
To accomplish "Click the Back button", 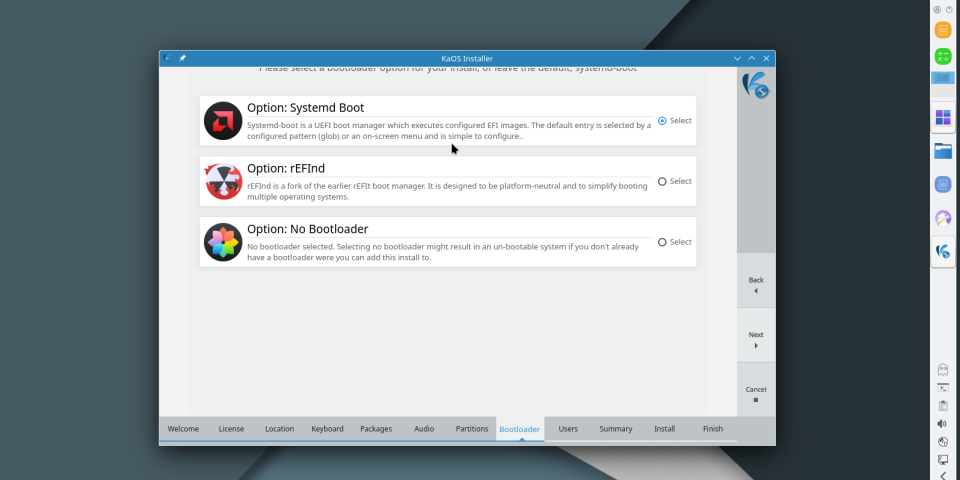I will [755, 285].
